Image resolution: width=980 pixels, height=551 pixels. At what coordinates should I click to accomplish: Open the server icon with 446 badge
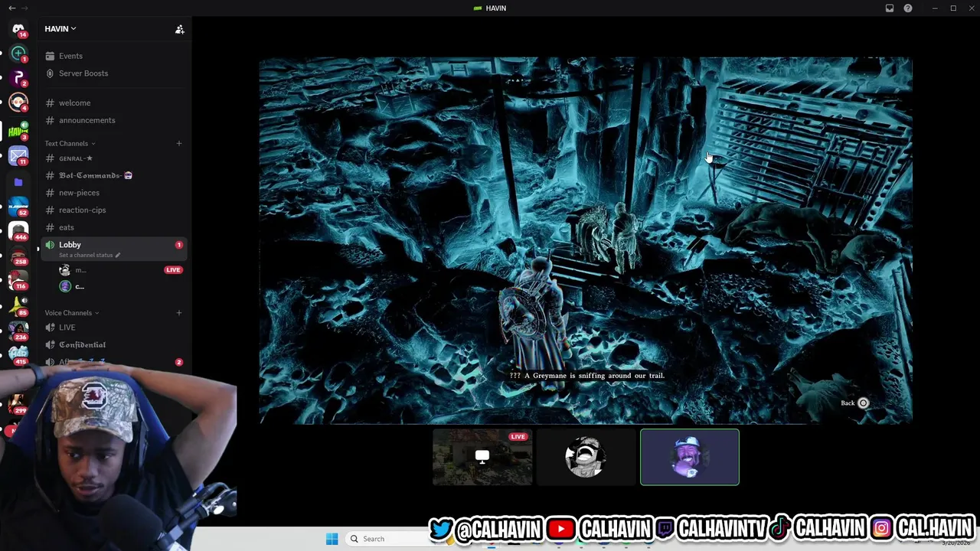(18, 231)
